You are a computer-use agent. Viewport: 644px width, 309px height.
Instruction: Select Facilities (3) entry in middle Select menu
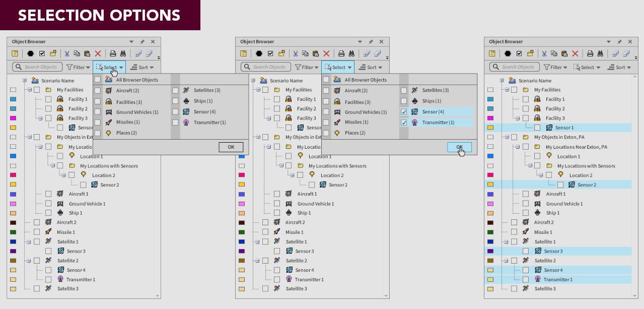[x=357, y=102]
